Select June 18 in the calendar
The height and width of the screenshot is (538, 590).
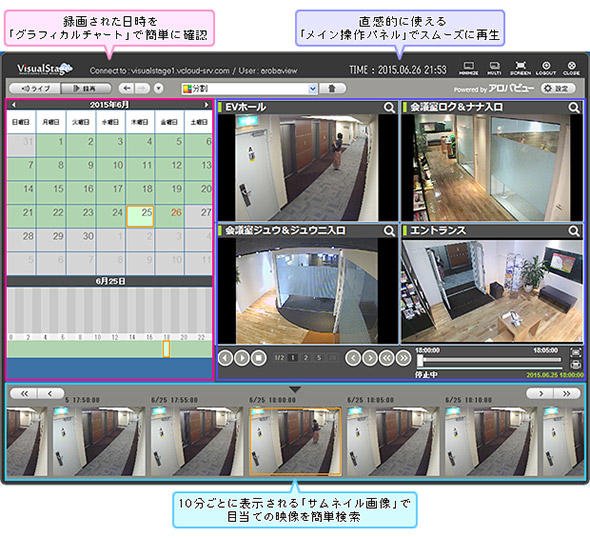pyautogui.click(x=140, y=193)
